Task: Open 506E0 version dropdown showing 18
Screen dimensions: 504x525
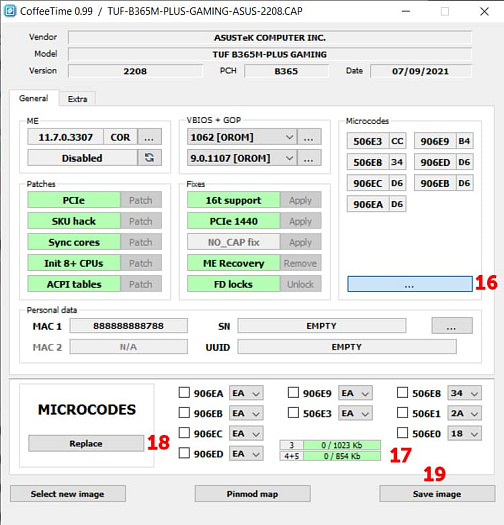Action: pyautogui.click(x=465, y=433)
